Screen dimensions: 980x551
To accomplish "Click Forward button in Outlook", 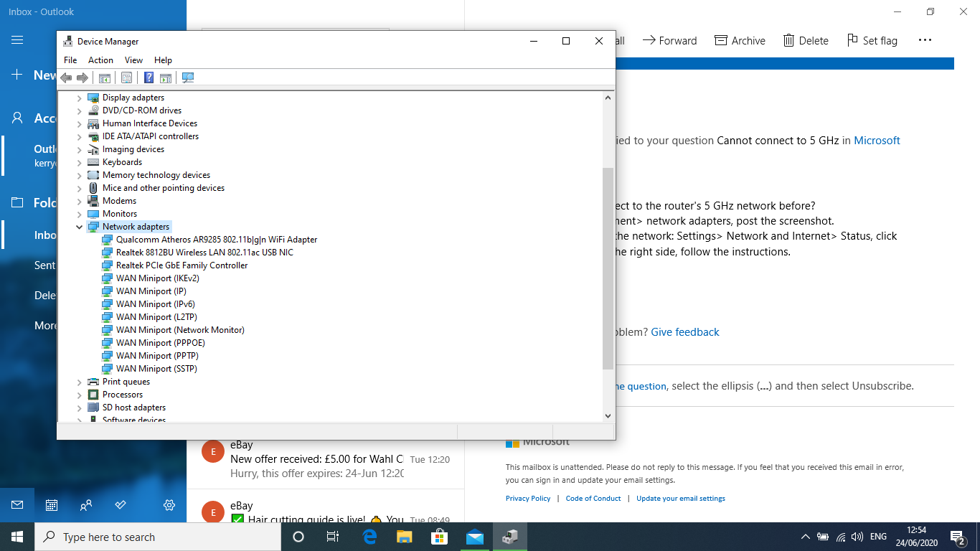I will [669, 40].
